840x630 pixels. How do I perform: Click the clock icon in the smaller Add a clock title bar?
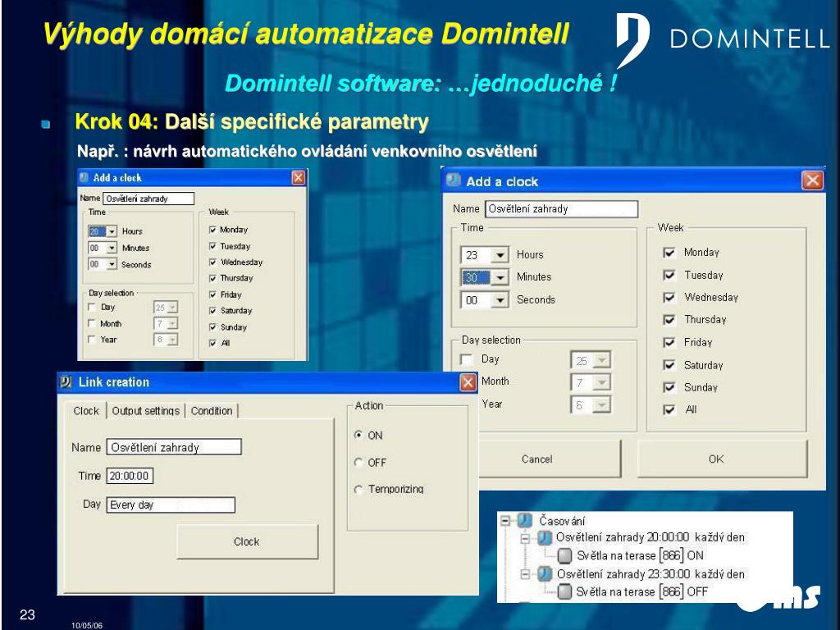click(x=84, y=177)
